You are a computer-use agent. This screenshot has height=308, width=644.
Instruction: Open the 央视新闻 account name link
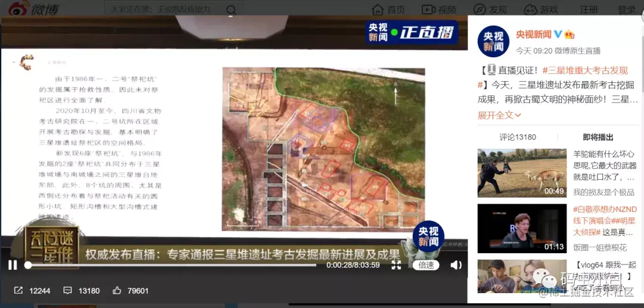(534, 34)
